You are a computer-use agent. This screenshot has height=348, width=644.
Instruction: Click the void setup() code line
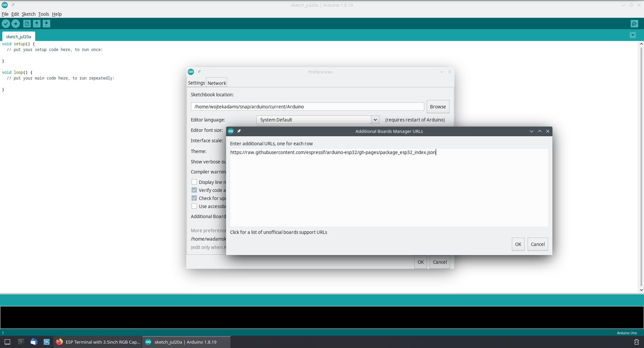[x=18, y=44]
